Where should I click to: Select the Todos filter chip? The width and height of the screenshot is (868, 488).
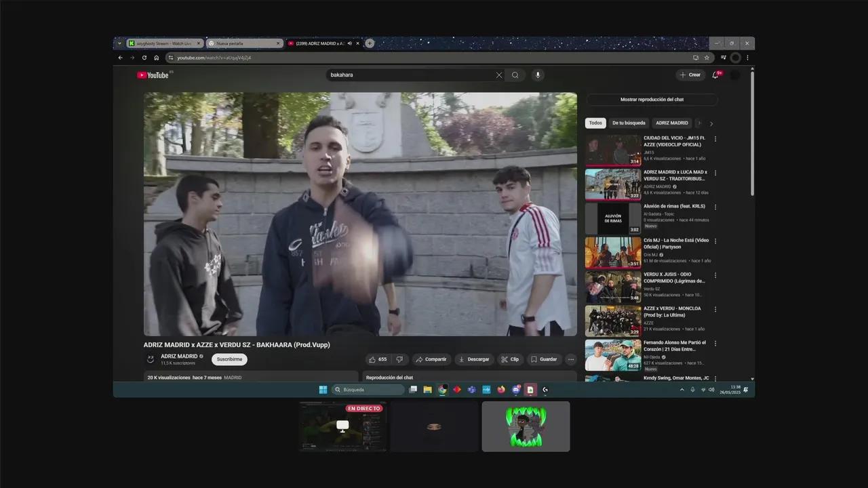click(x=595, y=123)
